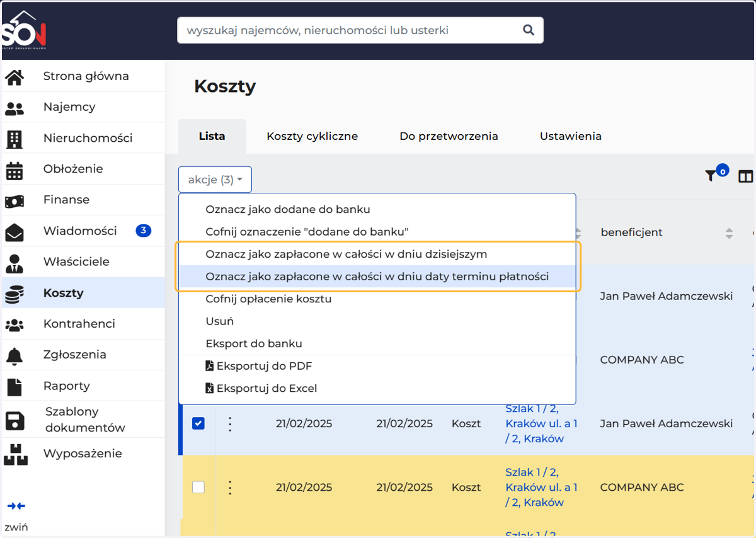The width and height of the screenshot is (756, 538).
Task: Click the collapse arrows icon above zwiń
Action: 16,506
